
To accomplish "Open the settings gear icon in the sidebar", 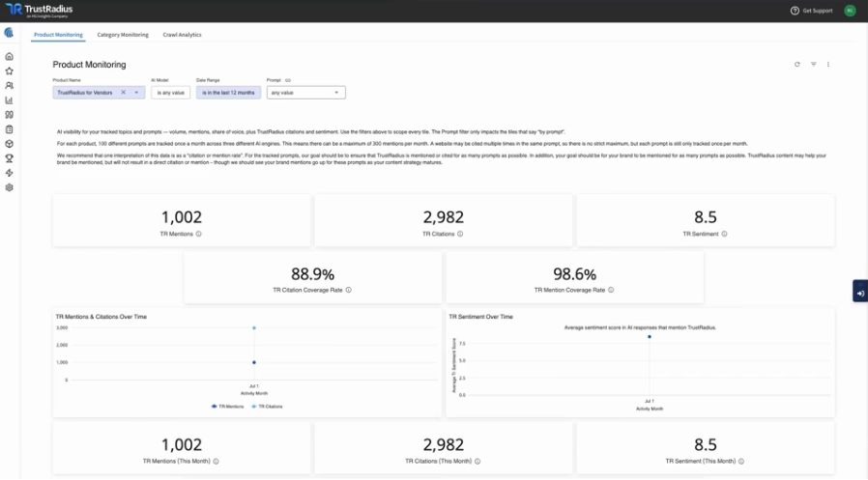I will (x=9, y=187).
